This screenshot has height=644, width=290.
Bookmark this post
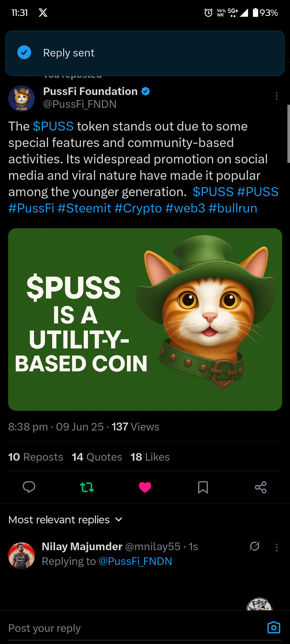[x=203, y=487]
